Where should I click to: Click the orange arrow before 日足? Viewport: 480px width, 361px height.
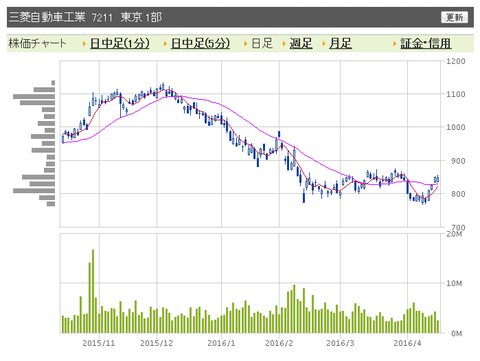(x=246, y=44)
